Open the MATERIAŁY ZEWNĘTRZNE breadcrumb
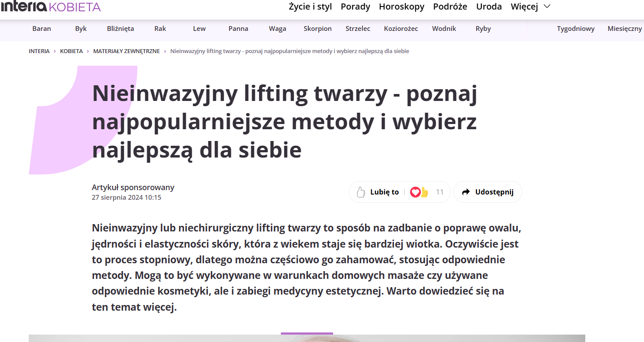This screenshot has width=644, height=342. pyautogui.click(x=127, y=51)
